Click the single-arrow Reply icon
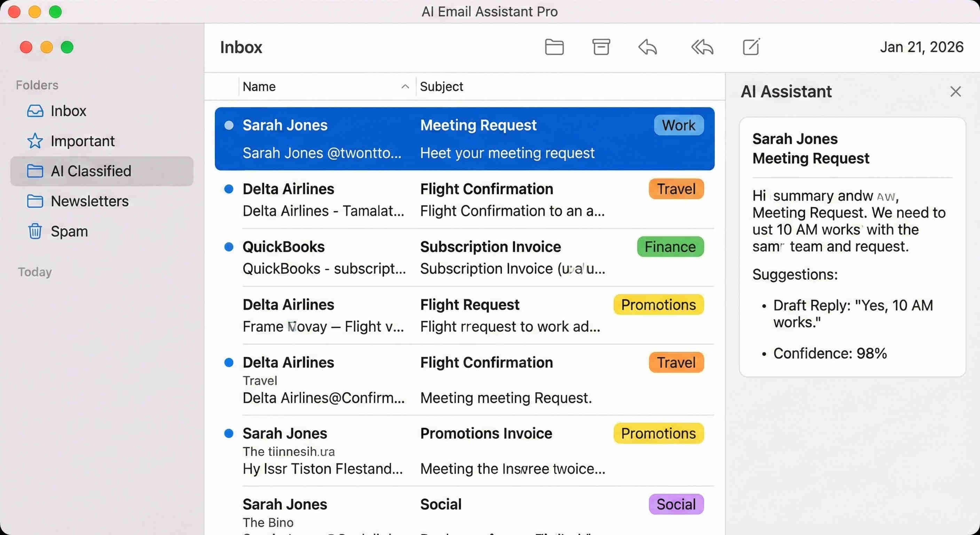The image size is (980, 535). [648, 47]
